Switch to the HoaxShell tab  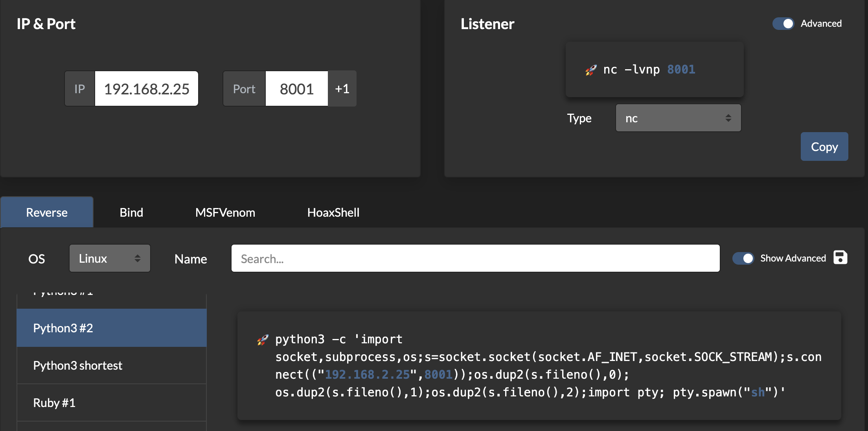click(x=333, y=212)
